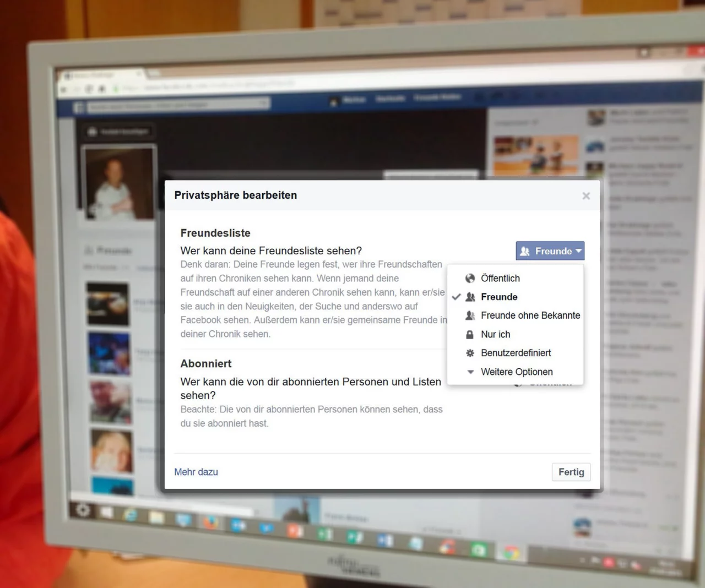Select Öffentlich visibility option

click(x=500, y=278)
